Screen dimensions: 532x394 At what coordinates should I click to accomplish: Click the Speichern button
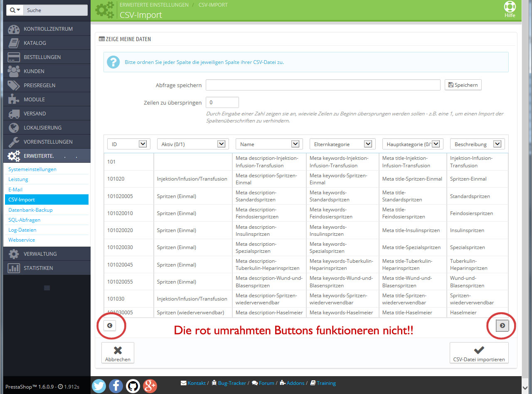click(463, 85)
